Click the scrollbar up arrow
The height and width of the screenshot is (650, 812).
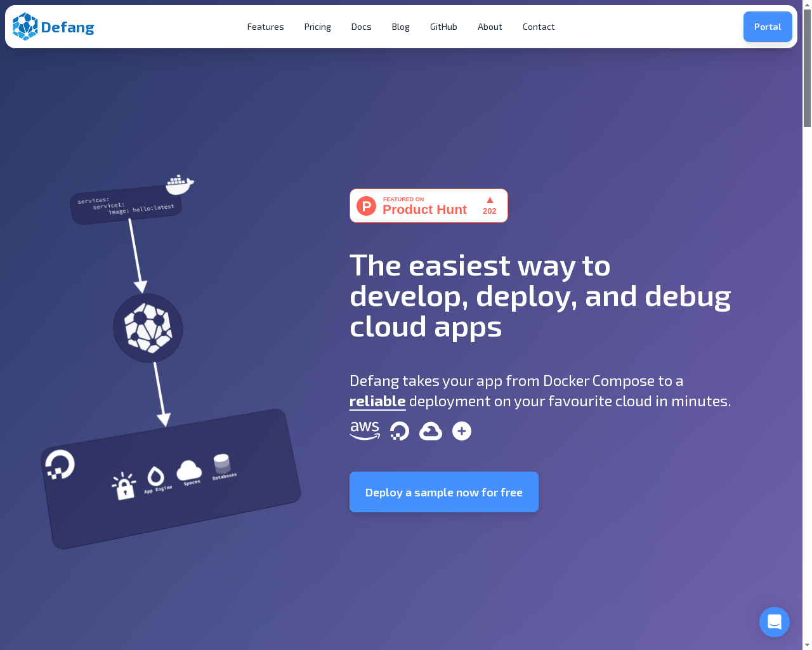pos(807,4)
